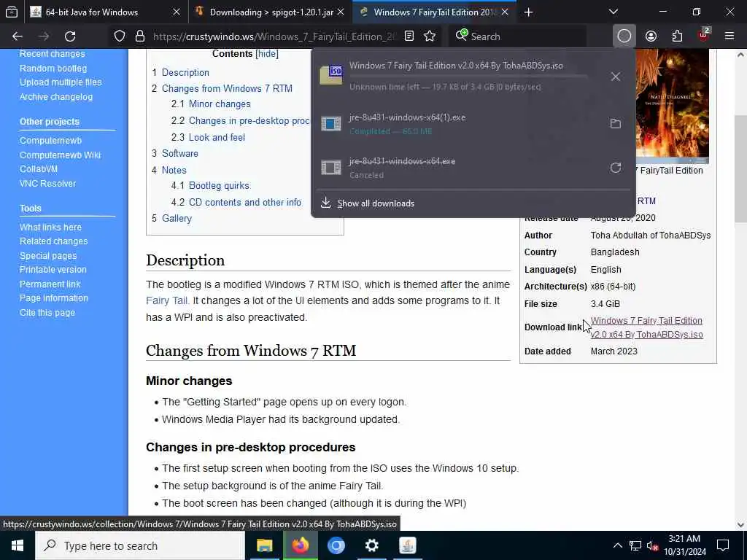Jump to 1 Description in contents
747x560 pixels.
pos(181,72)
